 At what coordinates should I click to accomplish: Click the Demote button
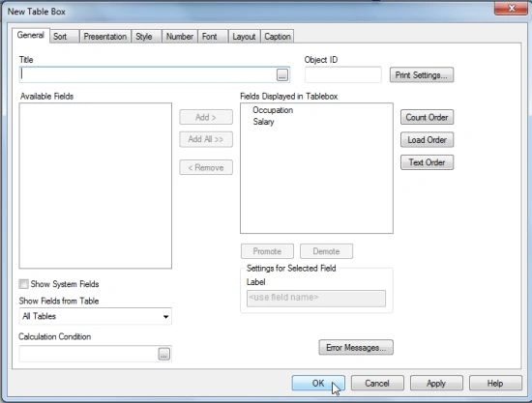point(326,251)
